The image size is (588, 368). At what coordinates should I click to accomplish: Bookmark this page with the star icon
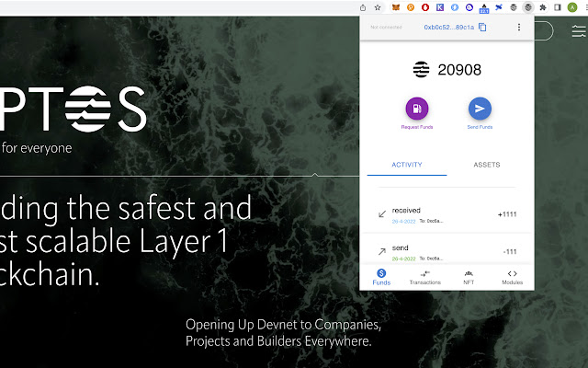(x=378, y=7)
